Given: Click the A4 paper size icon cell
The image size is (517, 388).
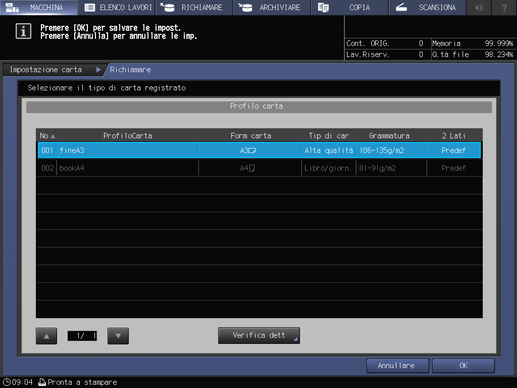Looking at the screenshot, I should click(247, 168).
